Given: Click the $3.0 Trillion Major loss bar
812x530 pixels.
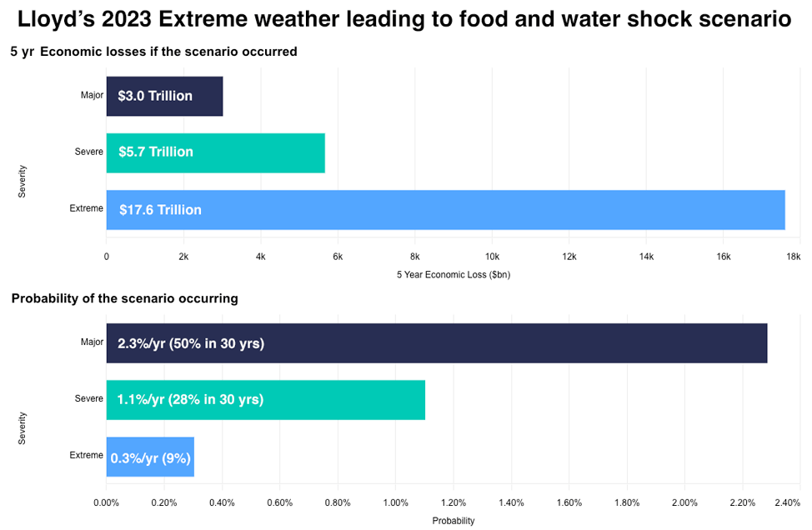Looking at the screenshot, I should click(164, 96).
